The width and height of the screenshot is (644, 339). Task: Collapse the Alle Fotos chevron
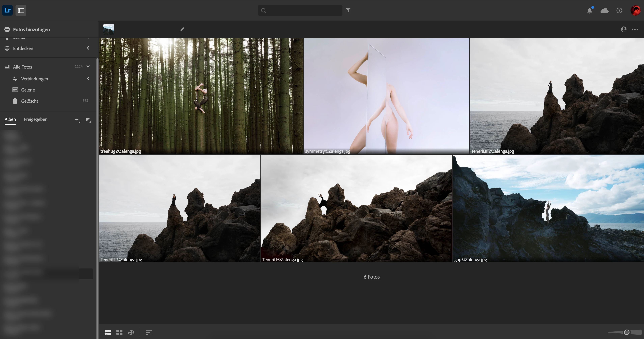88,67
